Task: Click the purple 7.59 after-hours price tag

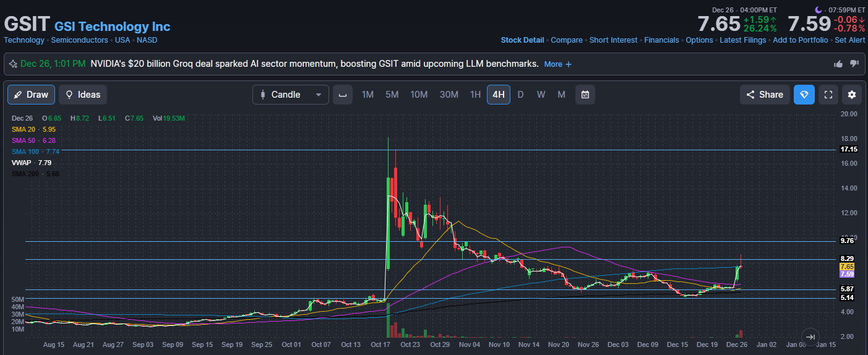Action: (847, 274)
